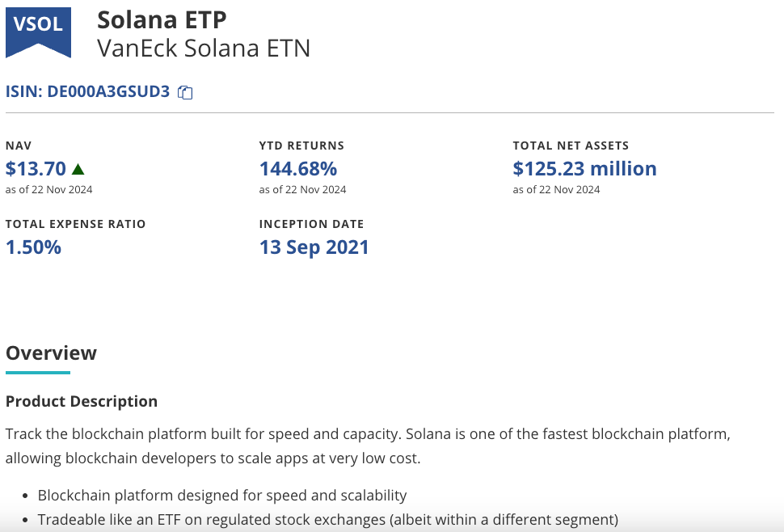Click the YTD RETURNS label
Screen dimensions: 784x532
(x=301, y=146)
